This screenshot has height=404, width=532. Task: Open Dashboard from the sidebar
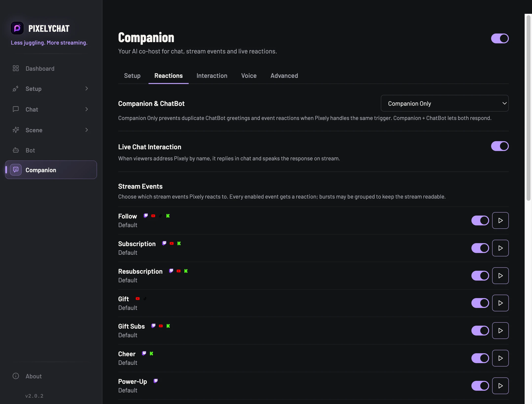51,68
